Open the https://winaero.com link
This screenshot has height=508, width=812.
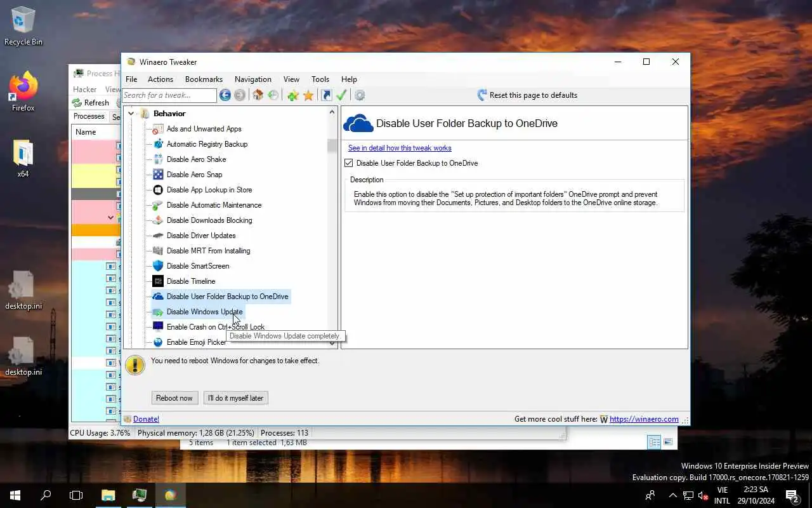(644, 419)
